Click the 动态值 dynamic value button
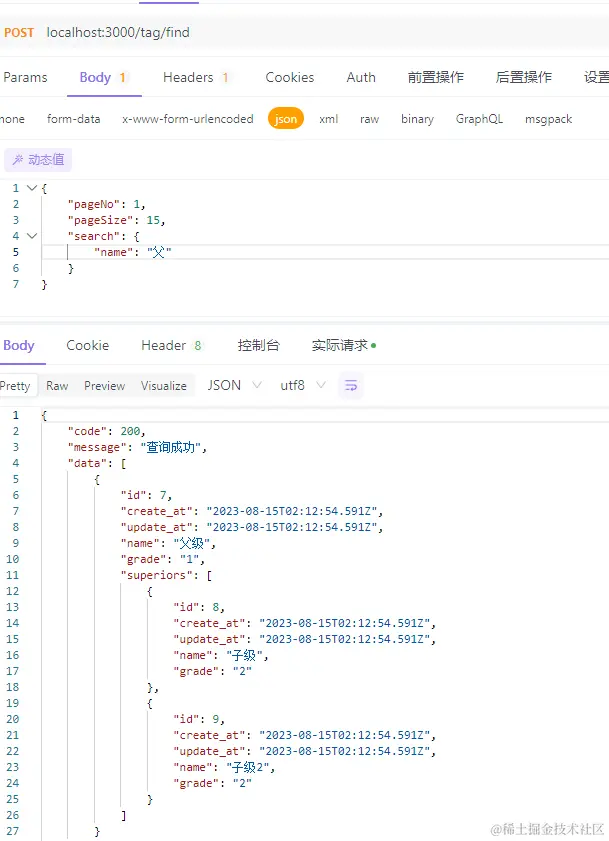 tap(38, 160)
